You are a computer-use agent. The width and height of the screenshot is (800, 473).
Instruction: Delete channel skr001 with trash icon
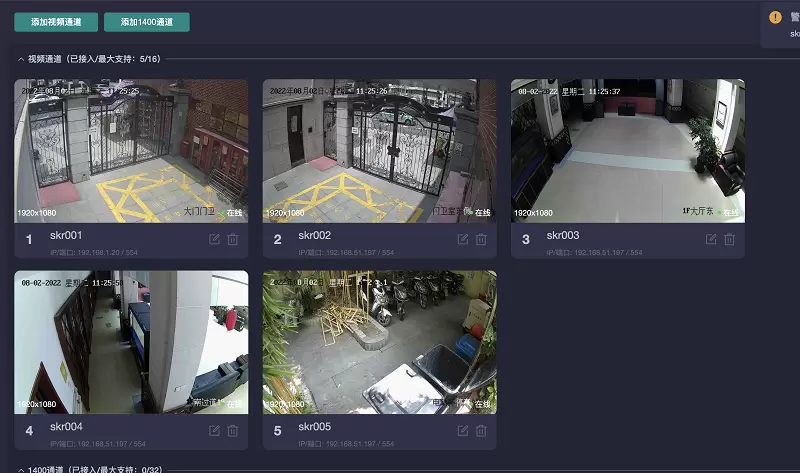[x=233, y=239]
